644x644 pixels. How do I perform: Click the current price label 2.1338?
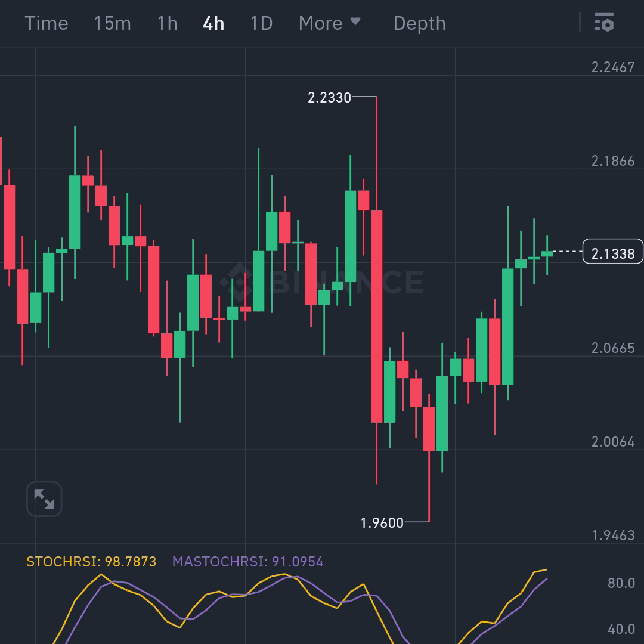click(613, 252)
